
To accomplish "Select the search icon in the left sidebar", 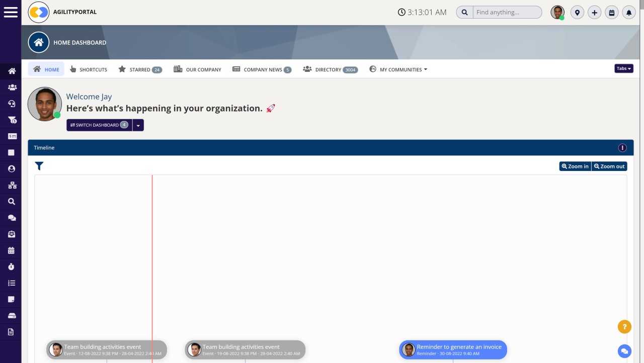I will [11, 201].
